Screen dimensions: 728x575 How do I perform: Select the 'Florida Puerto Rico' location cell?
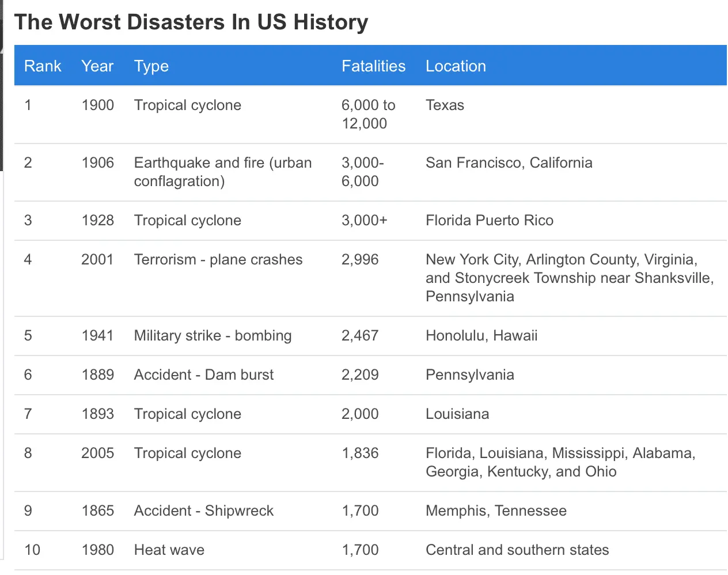[489, 221]
